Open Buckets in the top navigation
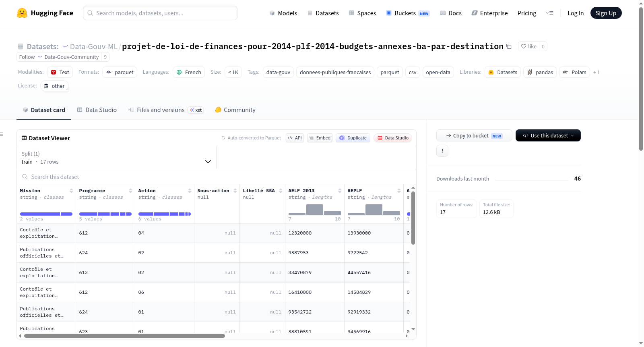Viewport: 644px width, 347px height. point(408,13)
